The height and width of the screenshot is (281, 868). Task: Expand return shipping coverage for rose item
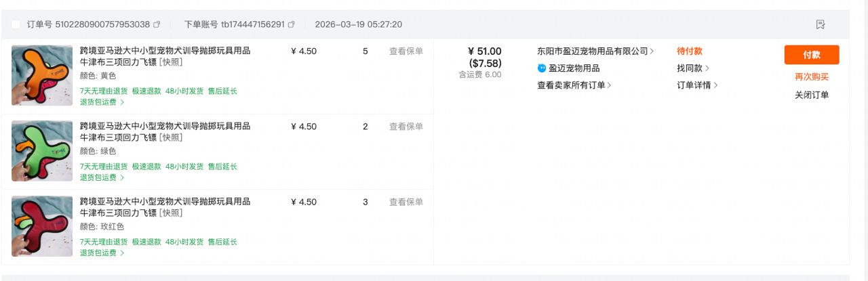point(102,253)
